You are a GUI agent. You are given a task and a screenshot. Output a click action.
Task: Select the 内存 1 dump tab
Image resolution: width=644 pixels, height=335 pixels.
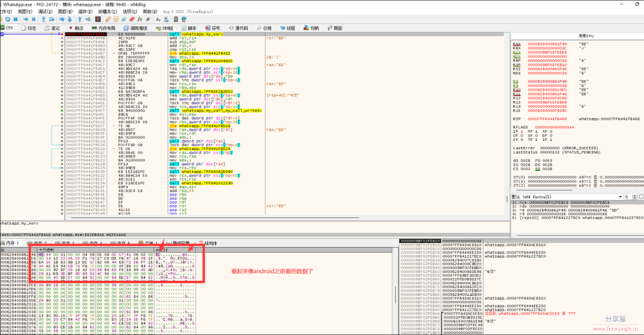10,243
